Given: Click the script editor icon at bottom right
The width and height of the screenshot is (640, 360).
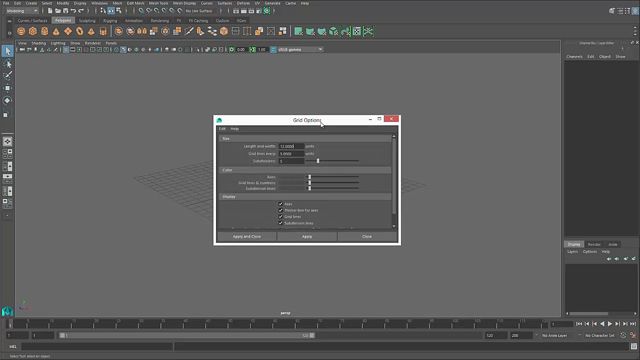Looking at the screenshot, I should coord(633,347).
